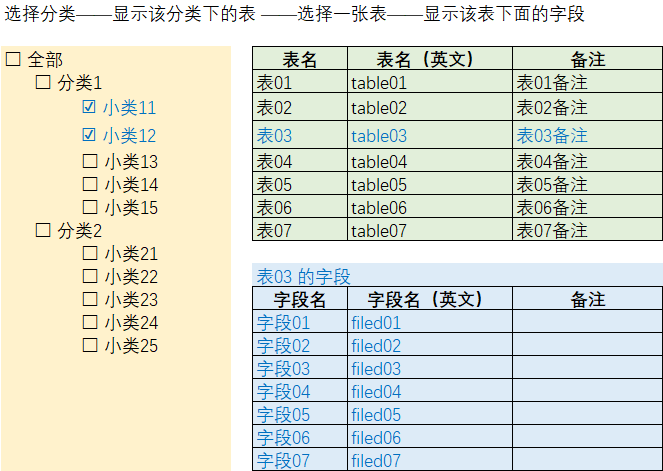Viewport: 663px width, 471px height.
Task: Select table01 in the table list
Action: (379, 84)
